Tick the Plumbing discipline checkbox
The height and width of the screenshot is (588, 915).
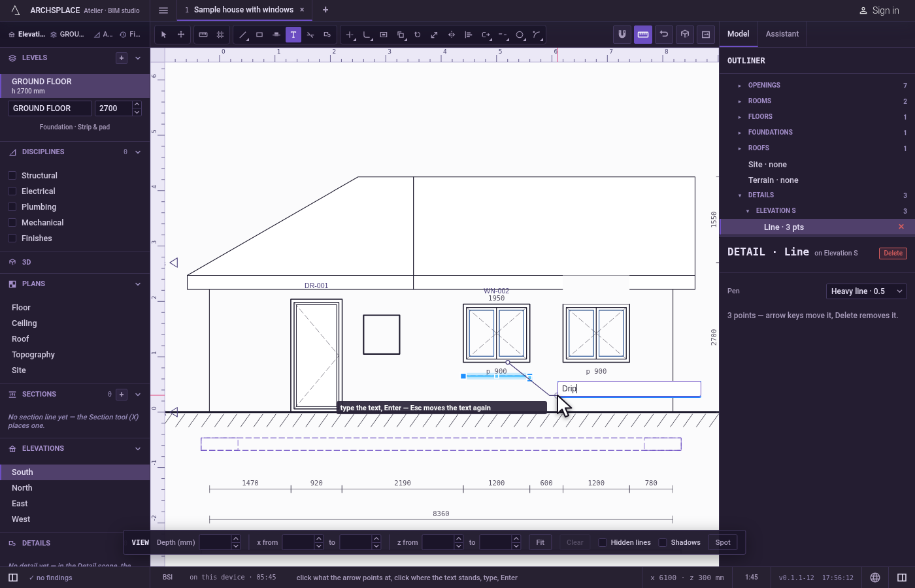[x=12, y=207]
